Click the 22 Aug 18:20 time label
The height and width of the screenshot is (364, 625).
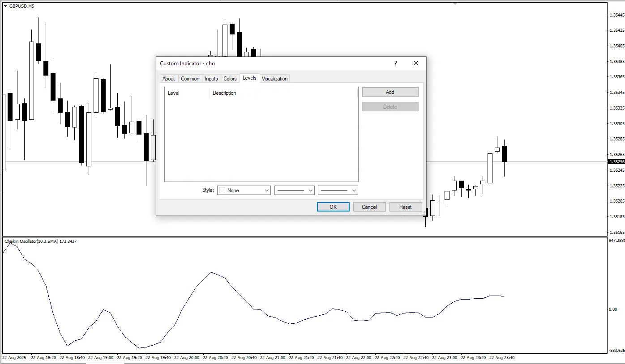tap(43, 358)
